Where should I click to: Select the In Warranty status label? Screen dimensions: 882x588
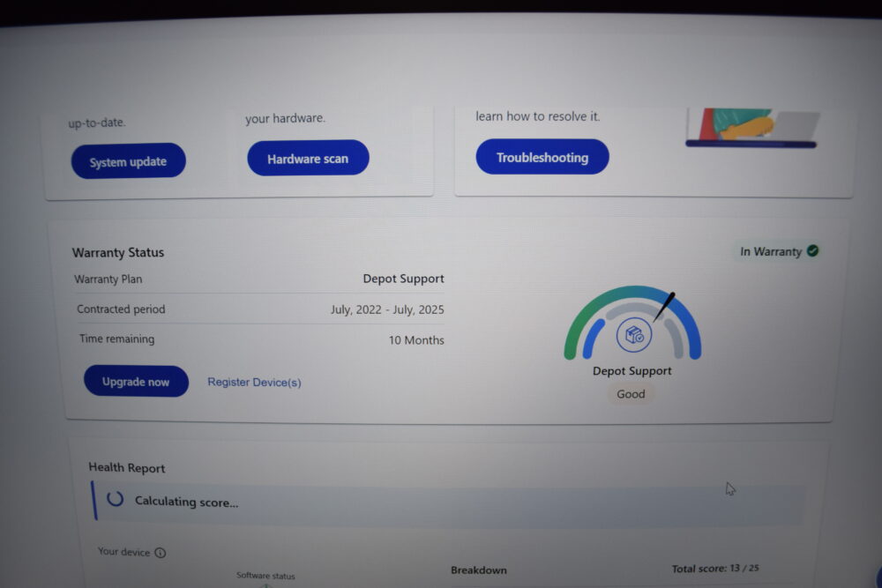(x=771, y=251)
